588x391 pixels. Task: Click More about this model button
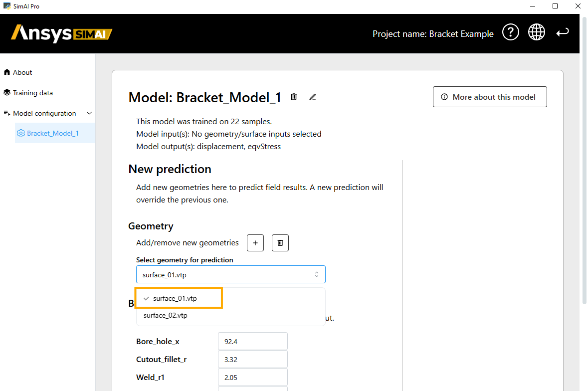[489, 97]
